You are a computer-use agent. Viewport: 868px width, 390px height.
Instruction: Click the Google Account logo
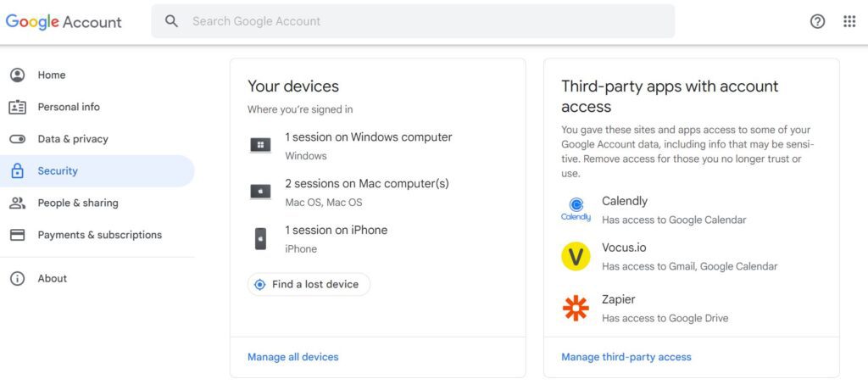[64, 22]
